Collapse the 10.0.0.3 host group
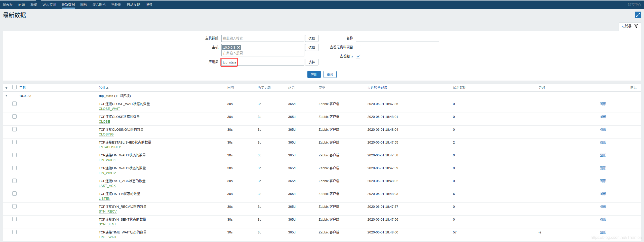 tap(7, 96)
